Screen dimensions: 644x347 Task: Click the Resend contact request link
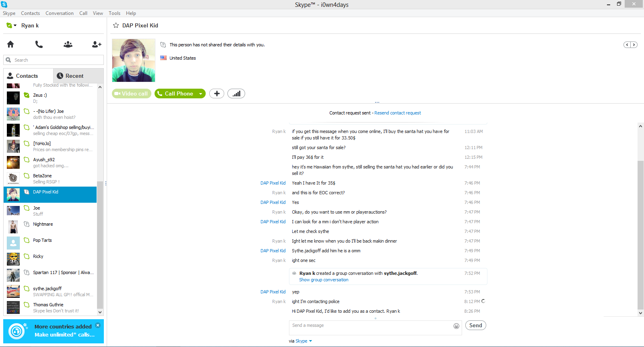tap(398, 113)
